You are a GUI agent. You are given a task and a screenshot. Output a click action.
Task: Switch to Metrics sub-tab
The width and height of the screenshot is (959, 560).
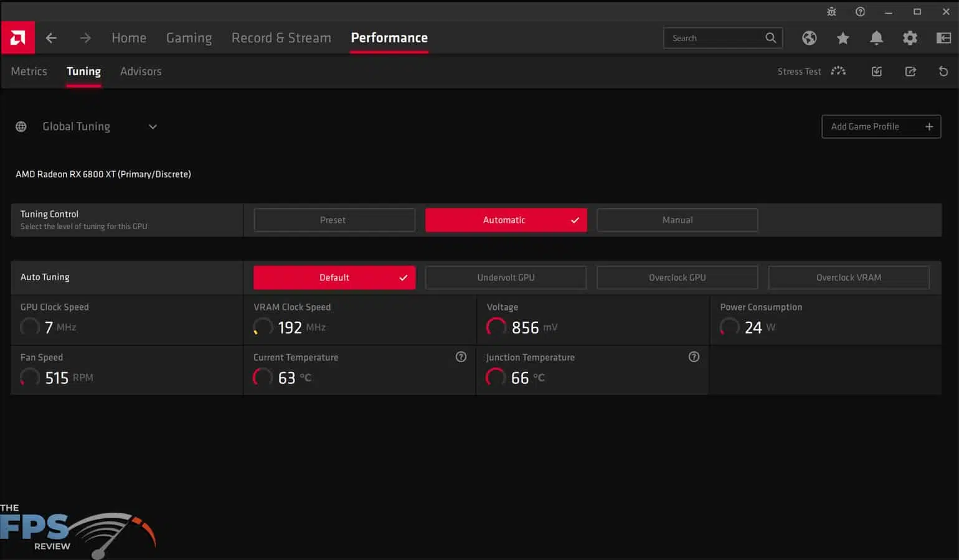[x=29, y=72]
